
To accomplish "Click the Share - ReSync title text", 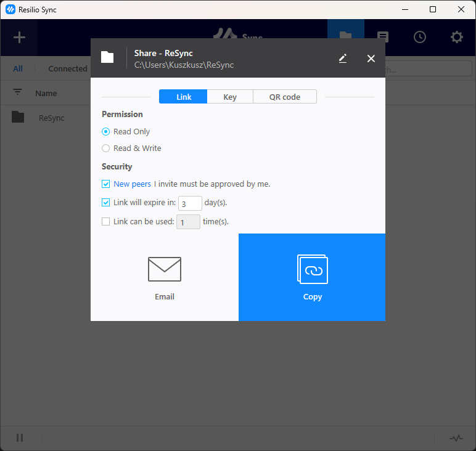I will (x=163, y=53).
